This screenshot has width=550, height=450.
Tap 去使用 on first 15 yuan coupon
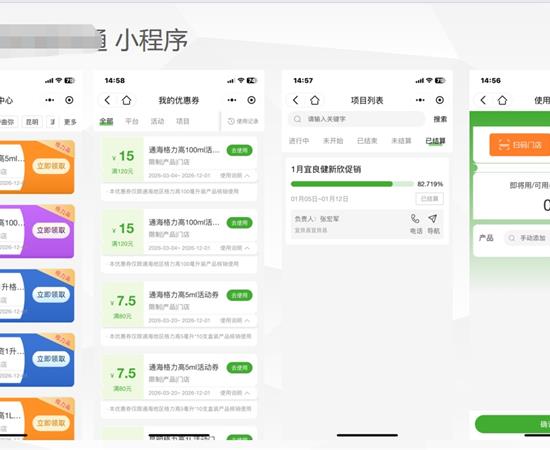click(x=240, y=150)
